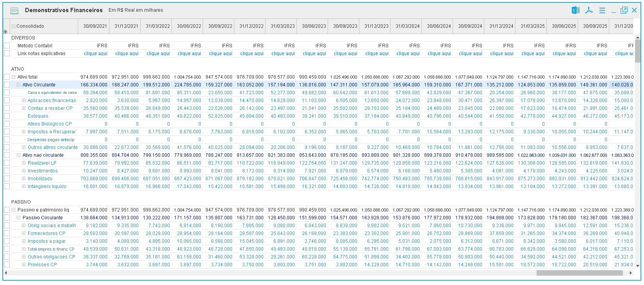This screenshot has height=285, width=644.
Task: Minimize the Demonstrativos Financeiros panel
Action: (614, 13)
